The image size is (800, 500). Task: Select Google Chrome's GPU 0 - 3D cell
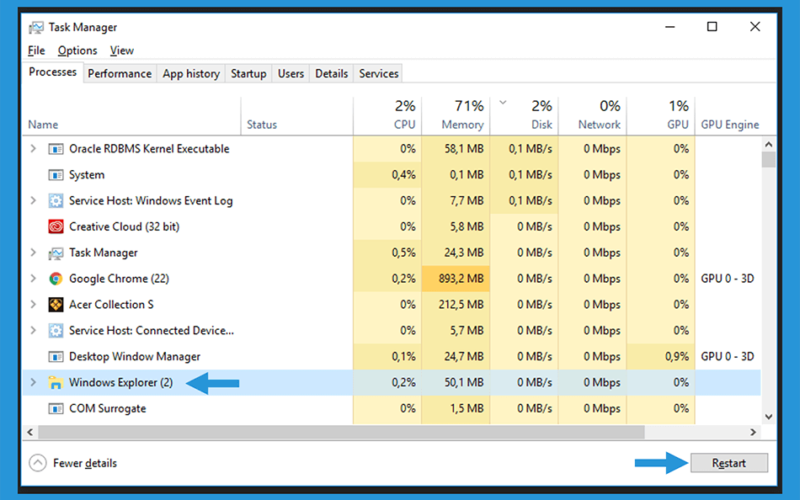point(728,279)
